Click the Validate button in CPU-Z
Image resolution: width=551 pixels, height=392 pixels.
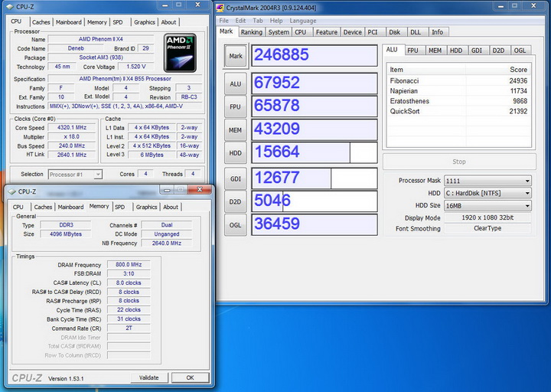[x=148, y=377]
